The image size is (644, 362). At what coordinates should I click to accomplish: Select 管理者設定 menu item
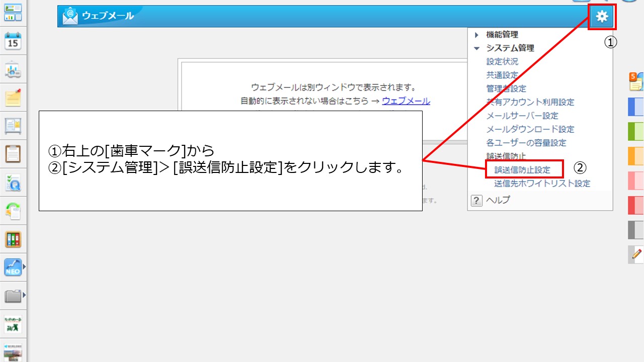point(506,88)
